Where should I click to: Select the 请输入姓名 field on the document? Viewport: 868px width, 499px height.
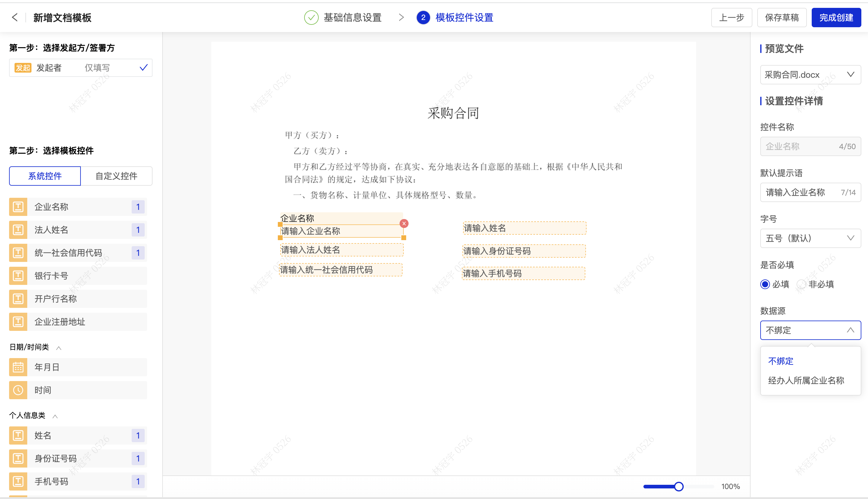click(524, 228)
